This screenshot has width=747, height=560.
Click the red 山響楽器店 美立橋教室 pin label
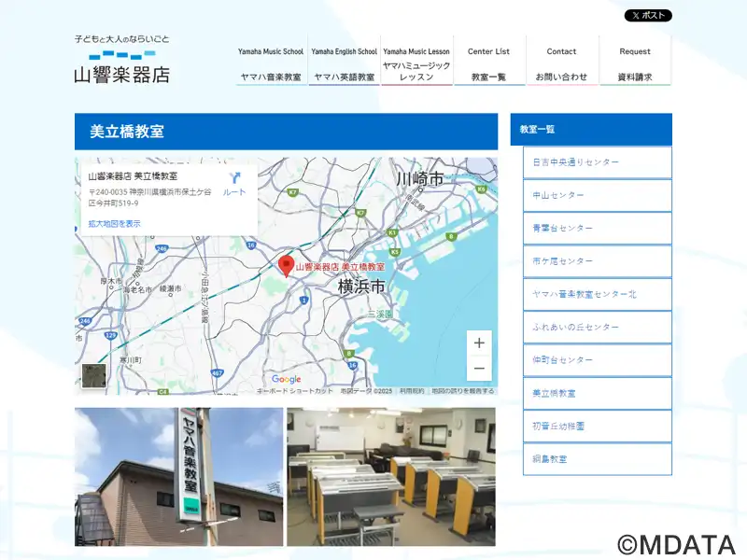pyautogui.click(x=340, y=267)
